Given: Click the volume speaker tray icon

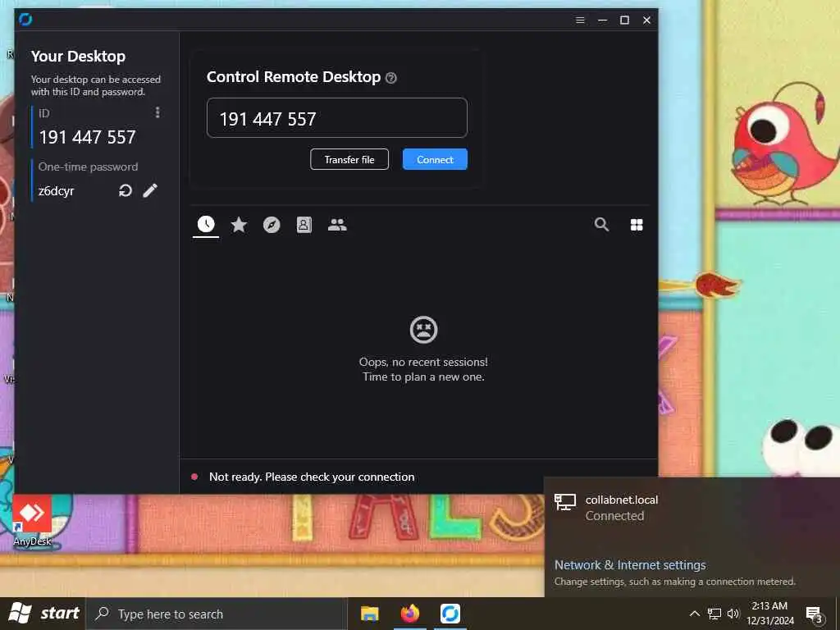Looking at the screenshot, I should pyautogui.click(x=733, y=614).
